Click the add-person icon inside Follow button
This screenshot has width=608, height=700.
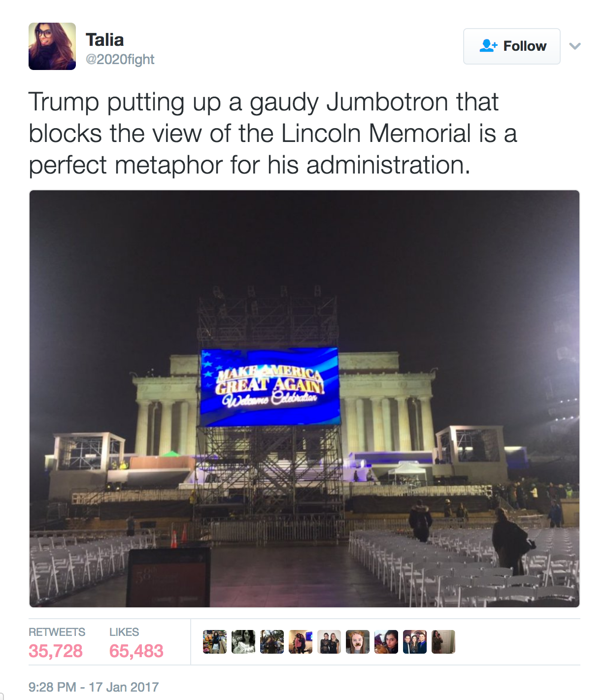tap(488, 46)
